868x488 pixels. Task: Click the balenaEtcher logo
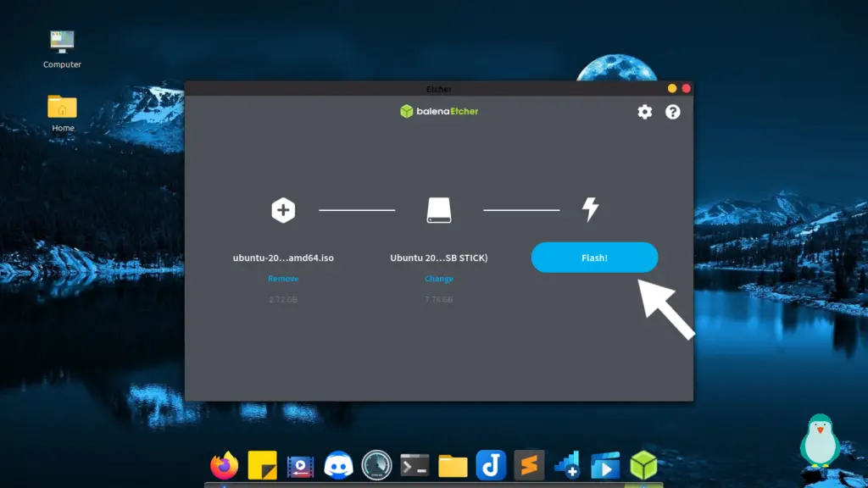click(x=439, y=111)
